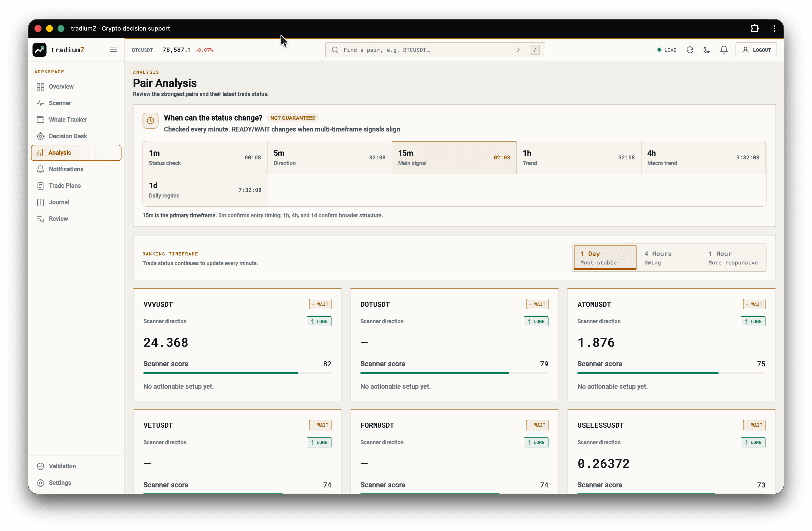Open the browser extensions puzzle icon
Image resolution: width=812 pixels, height=531 pixels.
754,28
